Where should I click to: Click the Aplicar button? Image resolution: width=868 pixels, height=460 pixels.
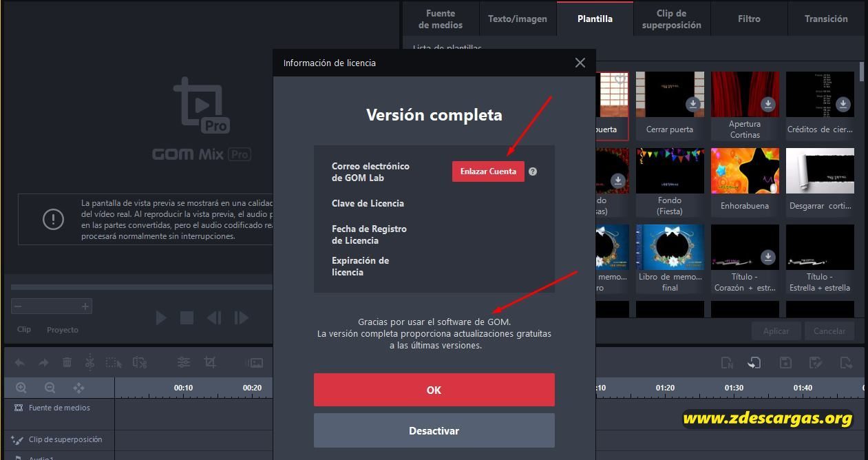pos(776,331)
